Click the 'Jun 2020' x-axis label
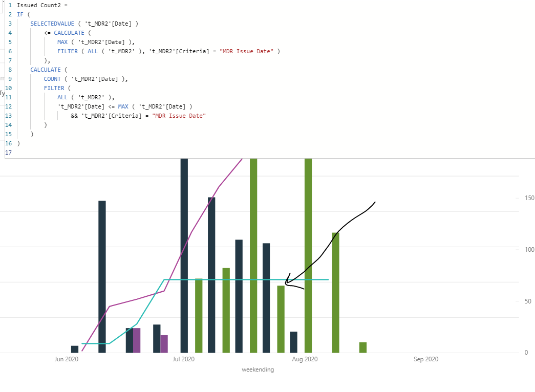The width and height of the screenshot is (535, 392). 66,359
